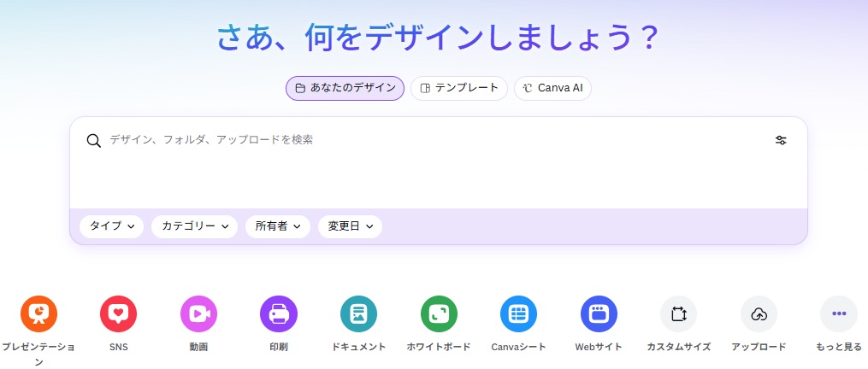Click the ドキュメント text label
The height and width of the screenshot is (369, 868).
tap(358, 348)
